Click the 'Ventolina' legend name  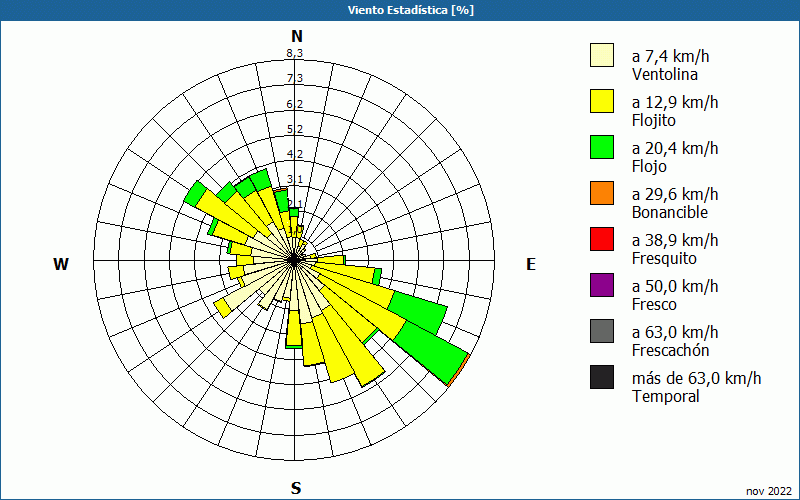click(x=665, y=74)
